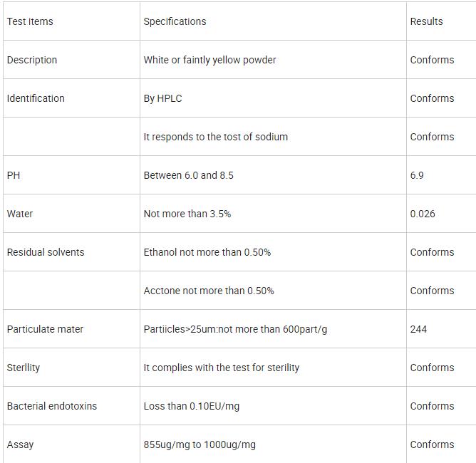Click the sterility compliance specification text

[x=221, y=368]
